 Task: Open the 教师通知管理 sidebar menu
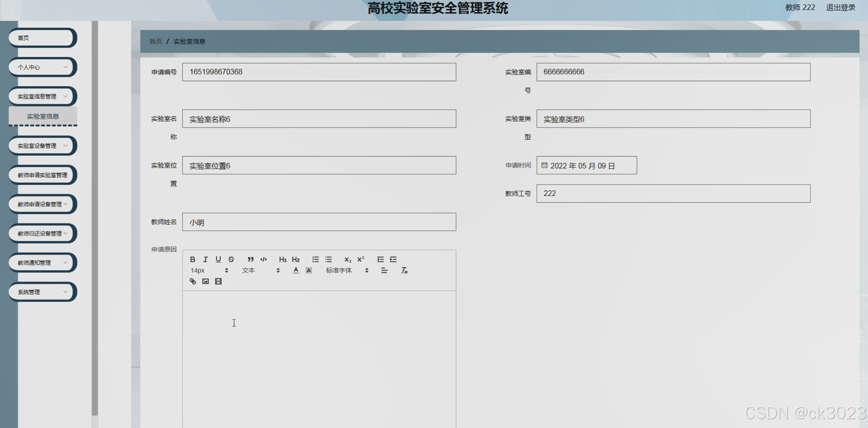[42, 263]
